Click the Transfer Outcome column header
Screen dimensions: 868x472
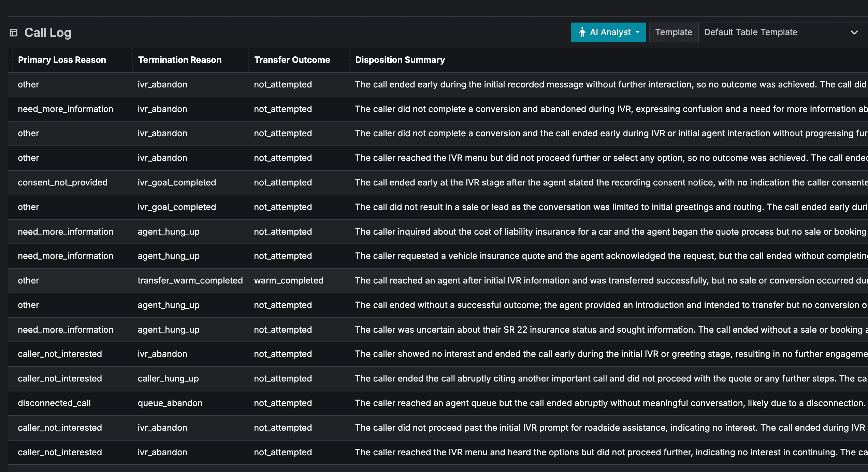292,59
